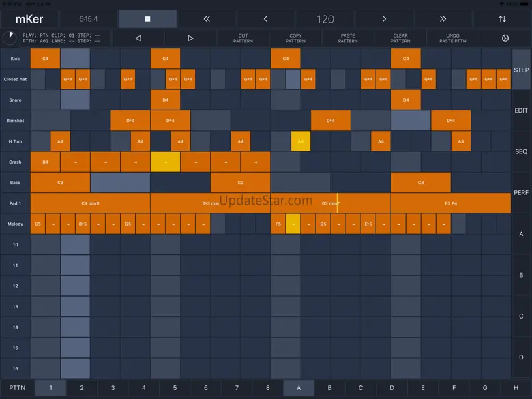The image size is (532, 399).
Task: Select pattern bank E in bottom bar
Action: (x=423, y=388)
